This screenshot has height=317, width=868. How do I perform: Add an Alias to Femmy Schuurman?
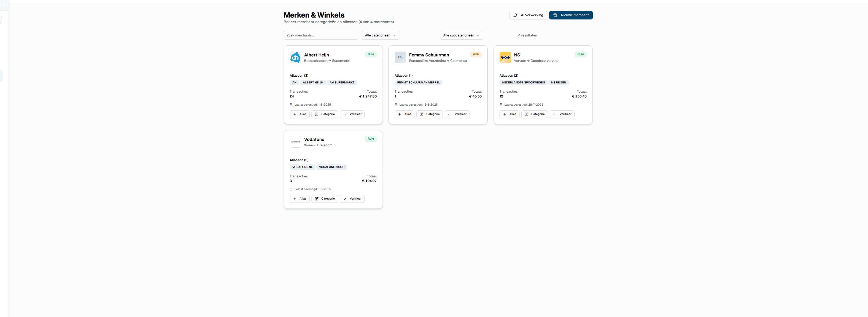click(x=404, y=114)
